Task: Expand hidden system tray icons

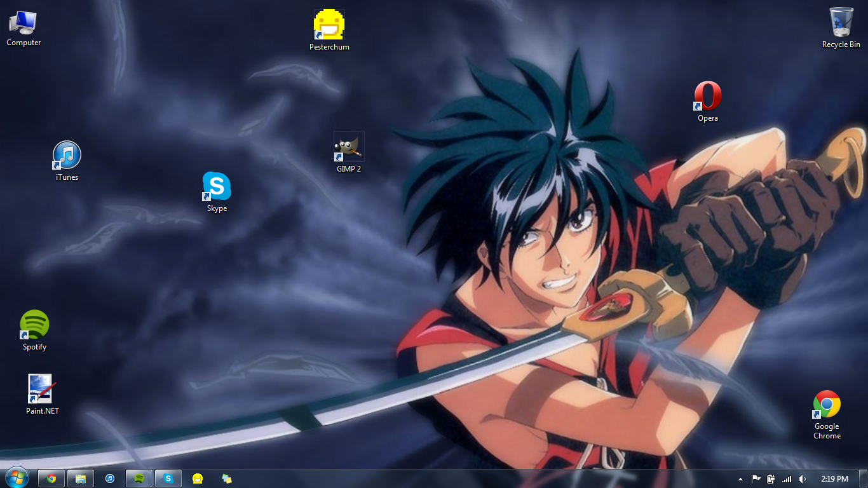Action: click(x=740, y=479)
